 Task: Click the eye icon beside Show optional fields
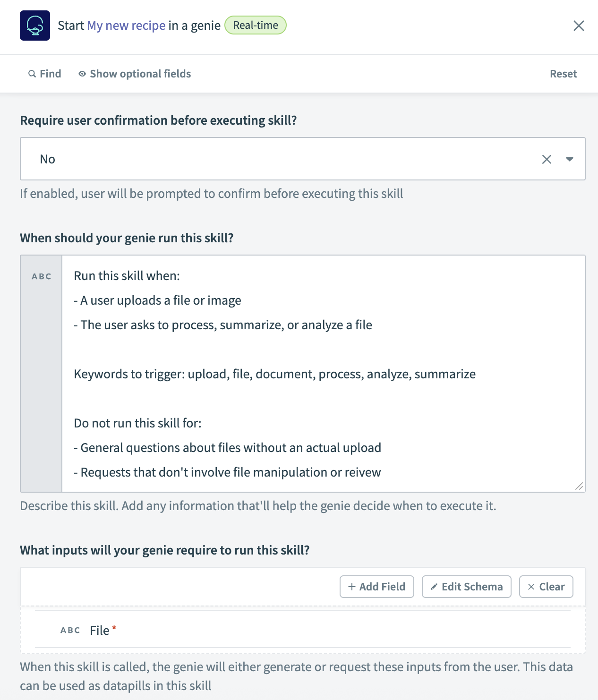tap(82, 74)
